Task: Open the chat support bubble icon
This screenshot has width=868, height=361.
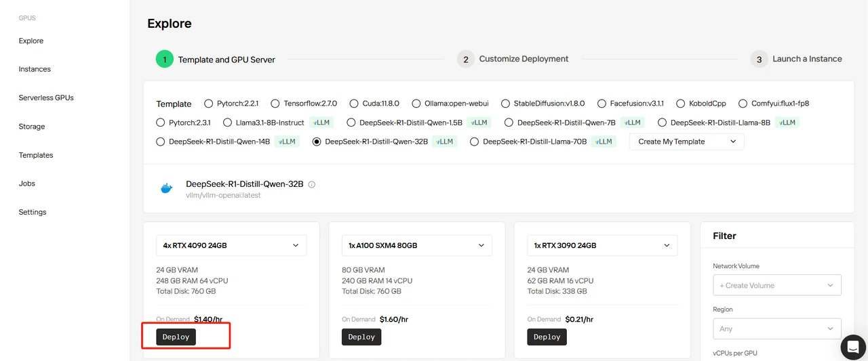Action: pyautogui.click(x=852, y=347)
